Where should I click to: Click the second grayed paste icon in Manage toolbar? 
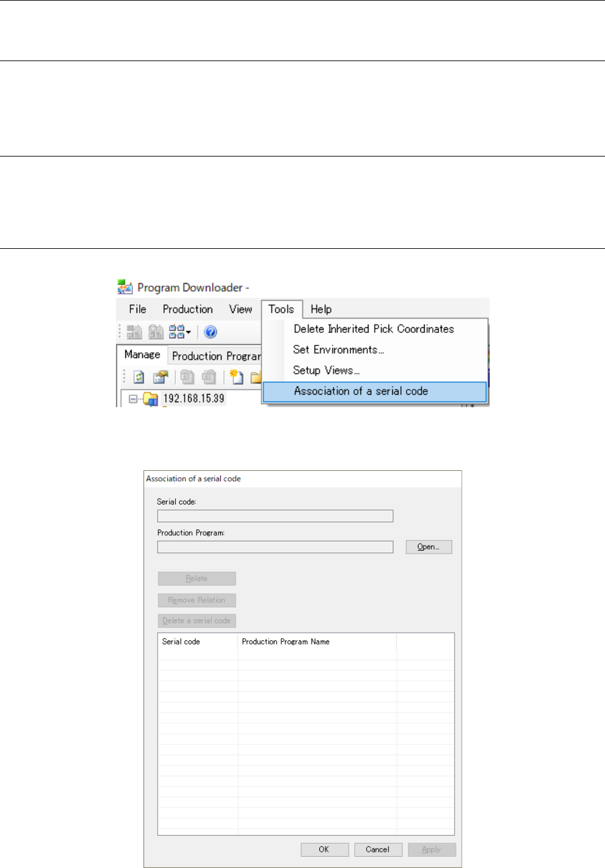[x=209, y=377]
